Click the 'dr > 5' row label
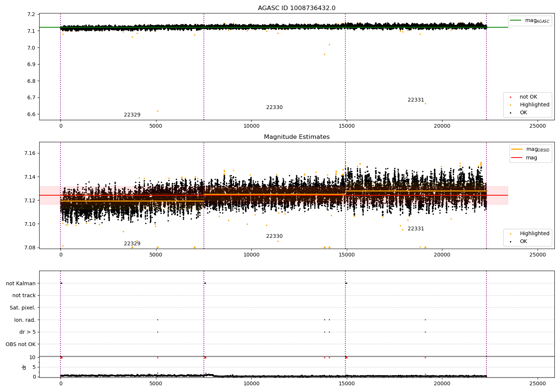This screenshot has width=560, height=392. (28, 332)
